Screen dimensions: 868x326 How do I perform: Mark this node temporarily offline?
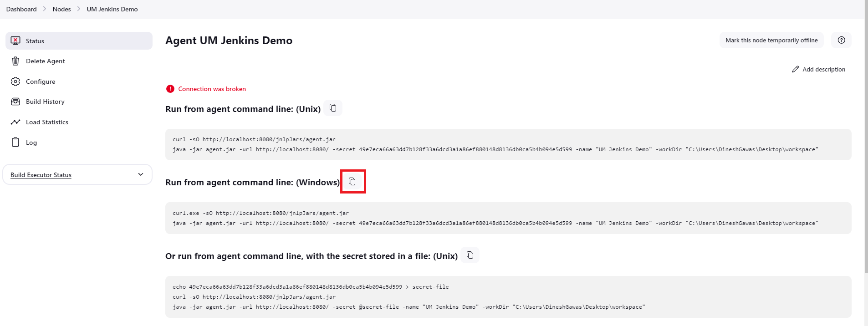click(771, 40)
